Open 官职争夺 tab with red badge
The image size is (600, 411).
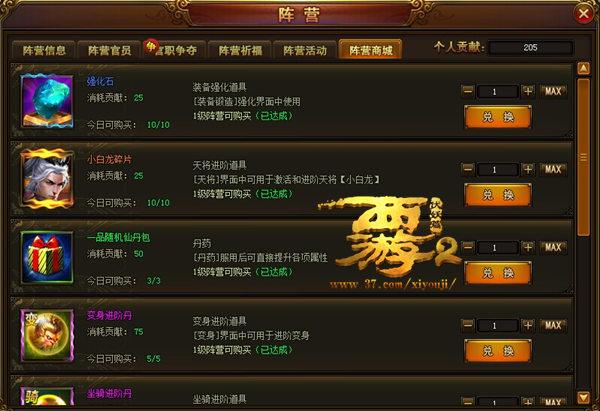click(x=175, y=50)
